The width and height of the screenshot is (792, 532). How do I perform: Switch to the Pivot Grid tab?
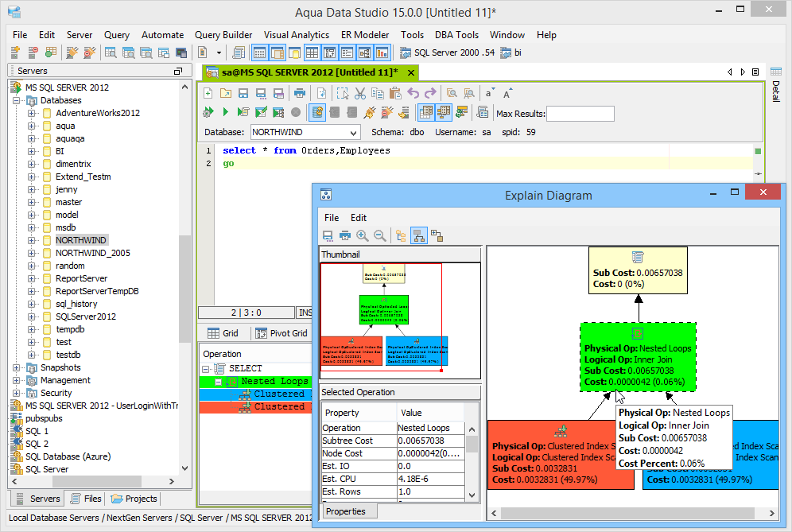click(x=281, y=333)
